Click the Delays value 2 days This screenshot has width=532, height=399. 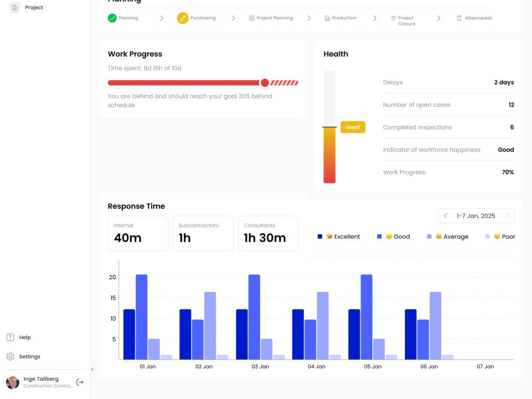[504, 82]
